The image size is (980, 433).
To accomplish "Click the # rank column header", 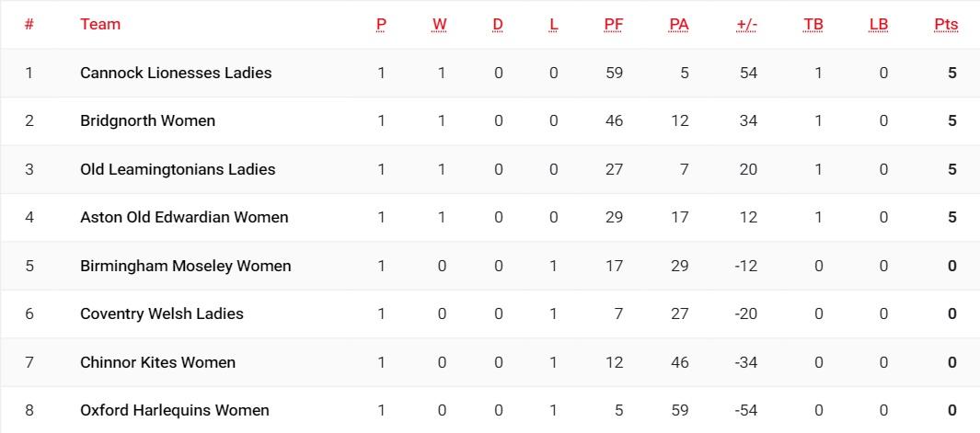I will tap(29, 25).
